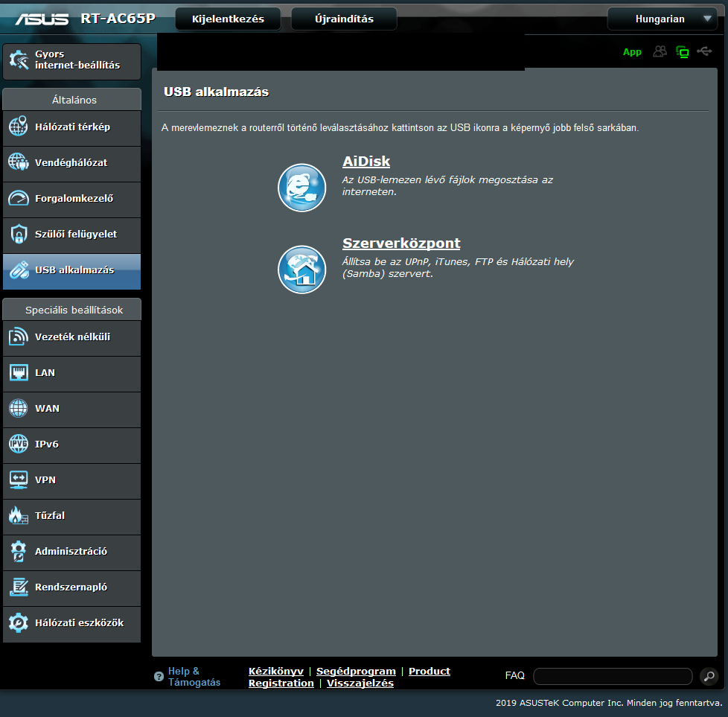Screen dimensions: 728x717
Task: Click the USB status icon at top right
Action: point(704,51)
